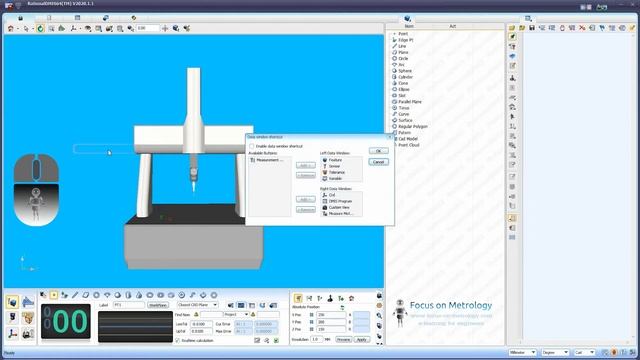Image resolution: width=640 pixels, height=360 pixels.
Task: Select the Cone feature icon in bottom toolbar
Action: [139, 295]
